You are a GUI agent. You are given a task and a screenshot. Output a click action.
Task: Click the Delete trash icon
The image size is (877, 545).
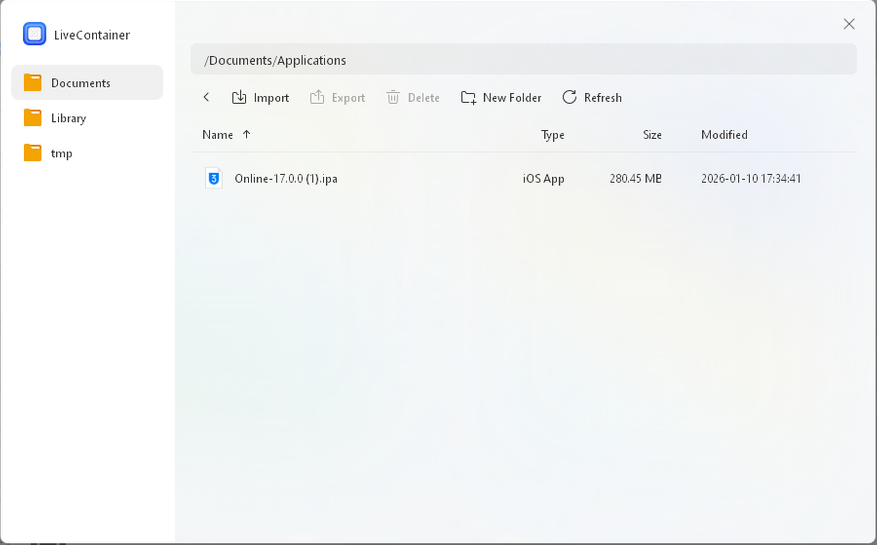(393, 97)
